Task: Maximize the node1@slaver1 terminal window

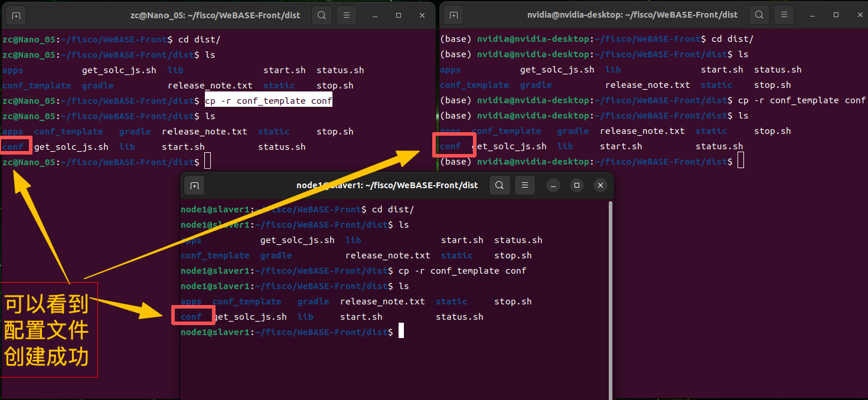Action: click(x=577, y=185)
